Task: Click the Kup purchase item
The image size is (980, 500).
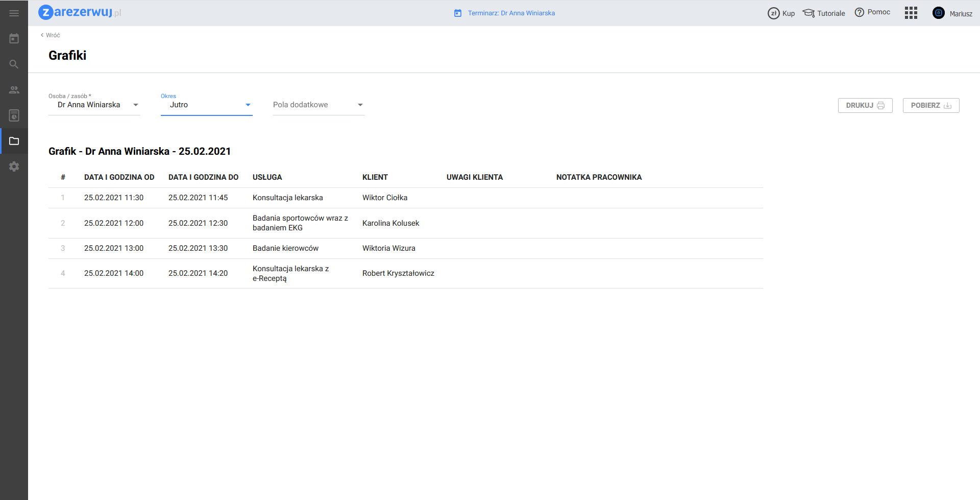Action: point(781,13)
